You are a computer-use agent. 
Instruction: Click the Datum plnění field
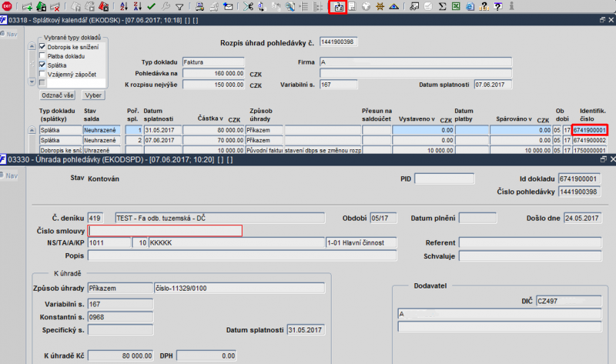[x=477, y=218]
